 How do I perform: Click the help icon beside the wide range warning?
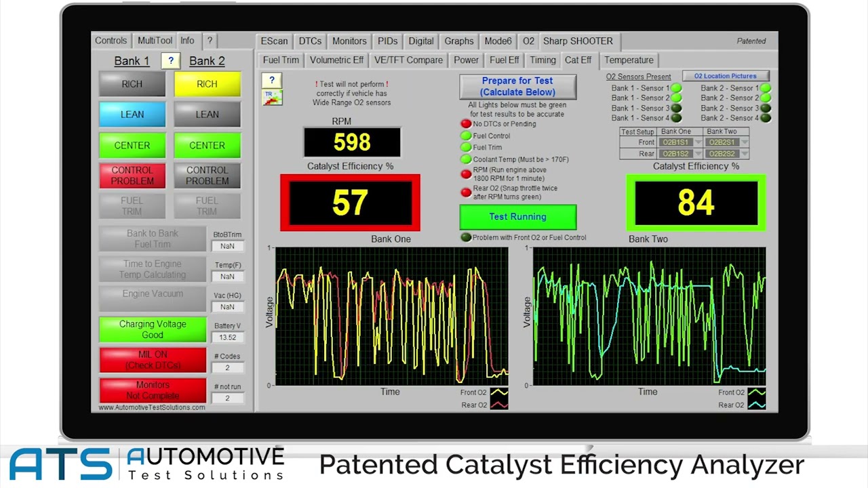272,81
